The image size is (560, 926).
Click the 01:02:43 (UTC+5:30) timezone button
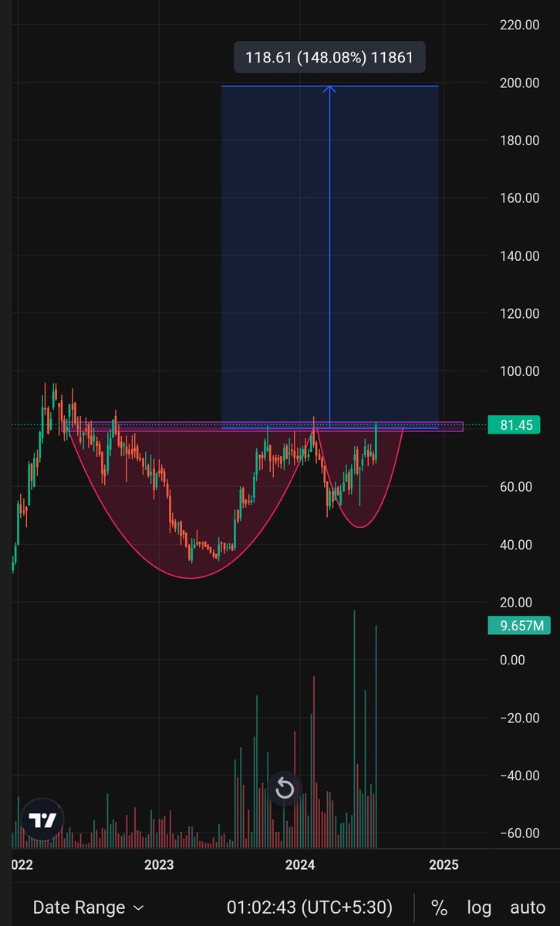click(309, 907)
